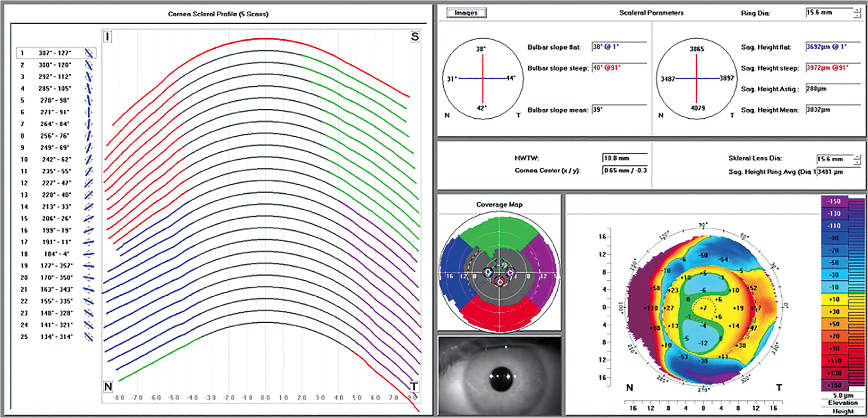Open the Images button
Image resolution: width=868 pixels, height=418 pixels.
[x=466, y=13]
